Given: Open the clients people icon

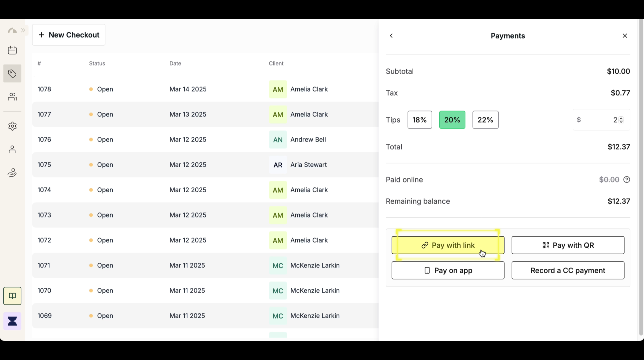Looking at the screenshot, I should pos(12,97).
